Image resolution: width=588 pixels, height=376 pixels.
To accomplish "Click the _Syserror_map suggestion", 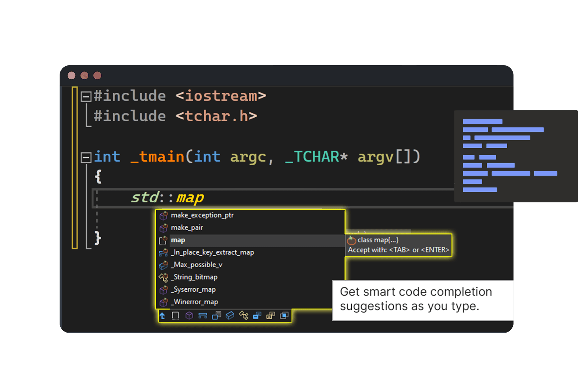I will [193, 290].
